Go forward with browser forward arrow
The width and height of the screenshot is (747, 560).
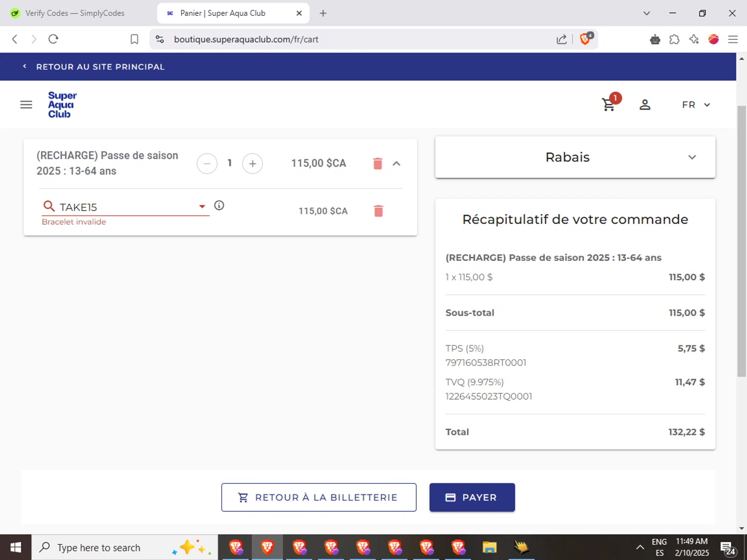[x=34, y=39]
